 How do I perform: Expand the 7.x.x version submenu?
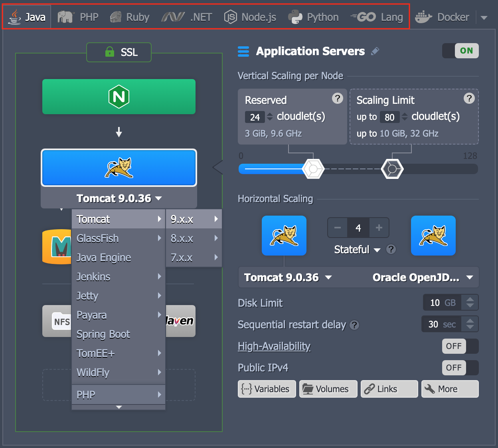coord(194,257)
